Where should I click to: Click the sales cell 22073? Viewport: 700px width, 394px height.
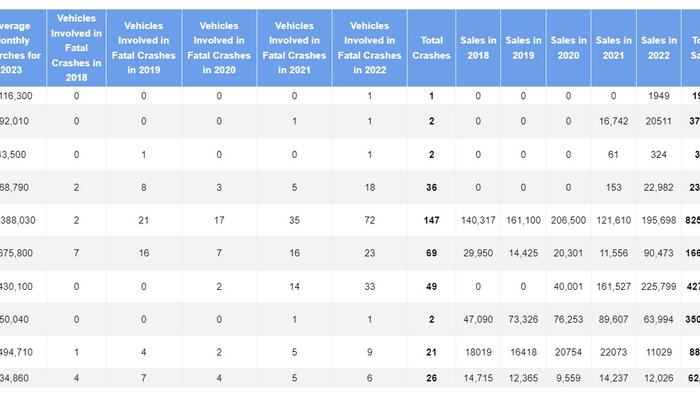click(x=613, y=352)
